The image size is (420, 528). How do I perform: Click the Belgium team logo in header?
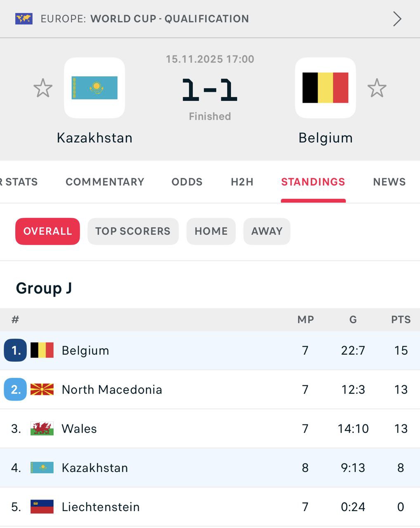(325, 88)
